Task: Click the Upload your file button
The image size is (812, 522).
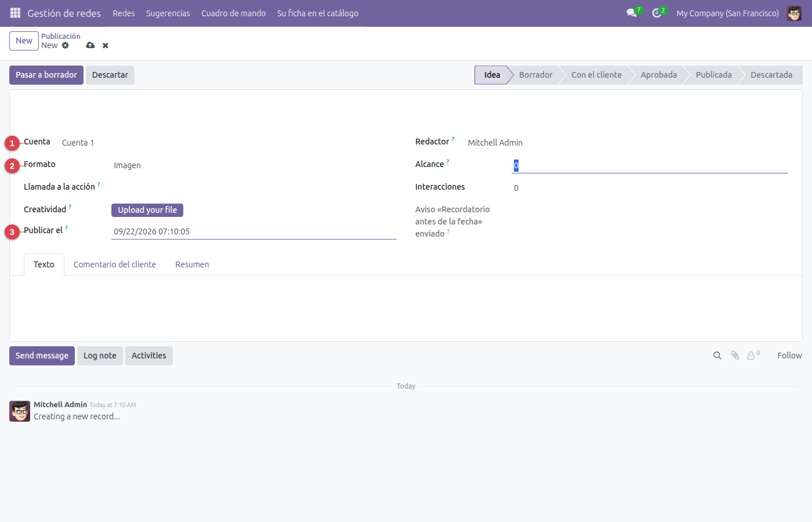Action: pos(147,210)
